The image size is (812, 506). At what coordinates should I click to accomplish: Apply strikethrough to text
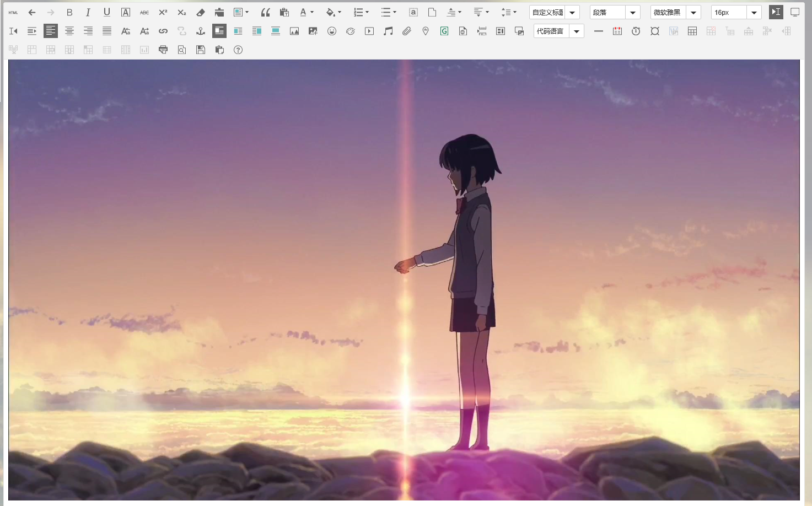[144, 12]
